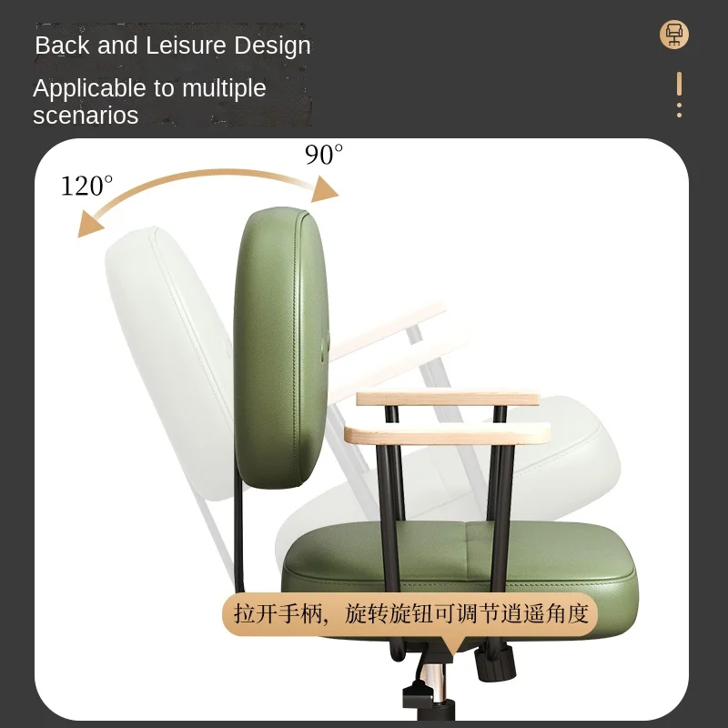Click the 120° angle label
This screenshot has width=728, height=728.
click(86, 186)
